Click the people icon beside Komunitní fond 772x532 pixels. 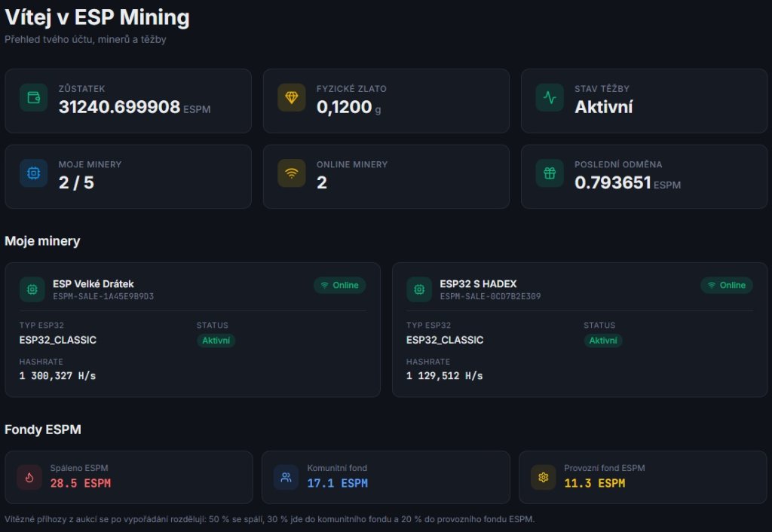(286, 478)
